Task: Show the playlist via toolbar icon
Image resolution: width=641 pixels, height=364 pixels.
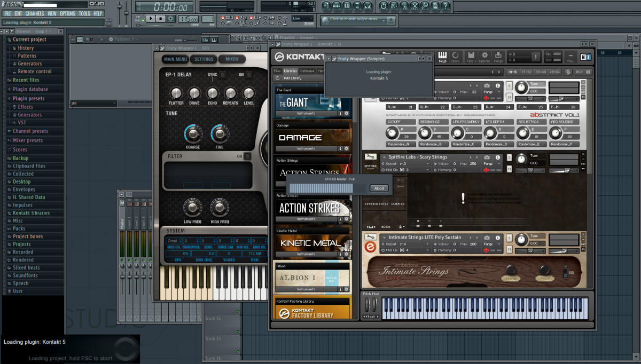Action: click(x=326, y=6)
